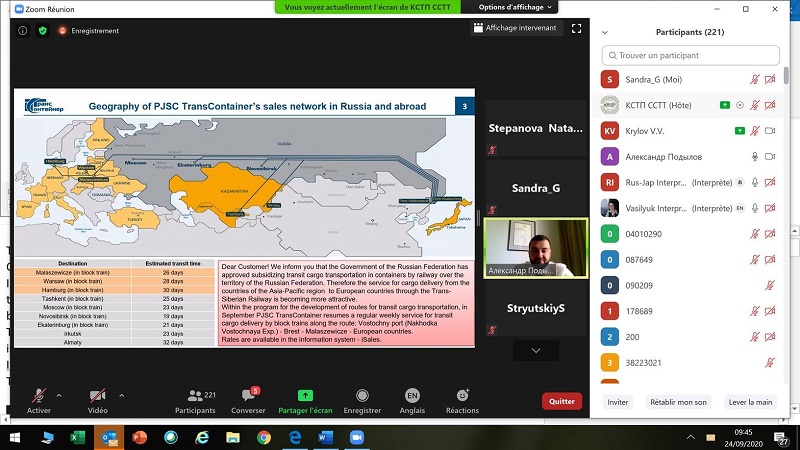Click Rétablir mon son button
The image size is (800, 450).
pos(678,402)
